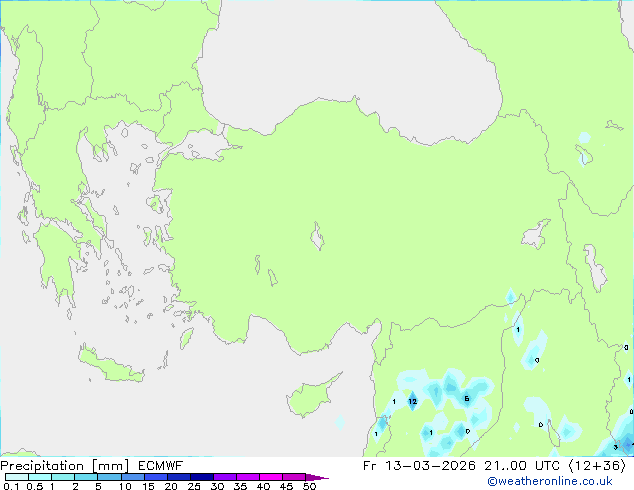Click the legend scale label '0.1'

tap(11, 486)
